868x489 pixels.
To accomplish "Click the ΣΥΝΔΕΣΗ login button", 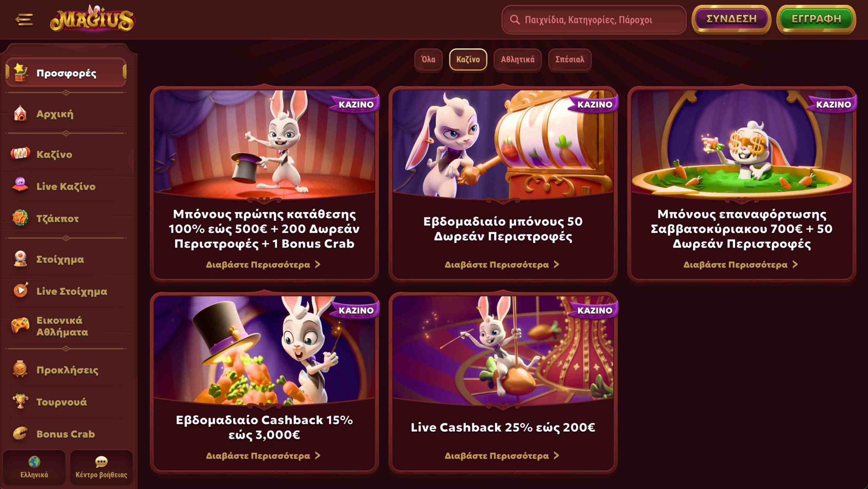I will [x=731, y=19].
